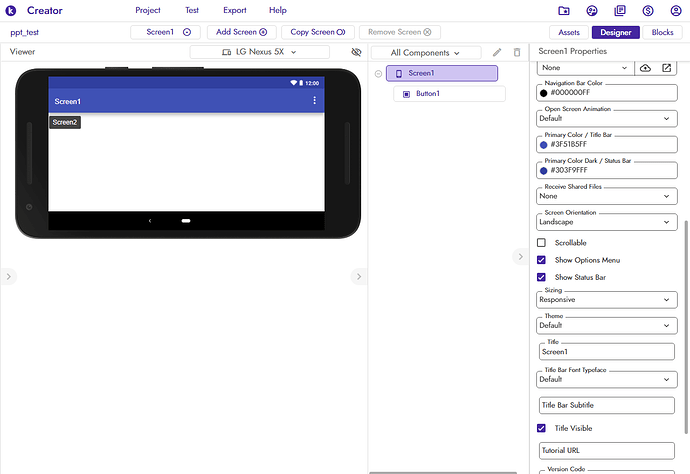Screen dimensions: 690x474
Task: Open the Screen1 screen selector dropdown
Action: click(x=165, y=32)
